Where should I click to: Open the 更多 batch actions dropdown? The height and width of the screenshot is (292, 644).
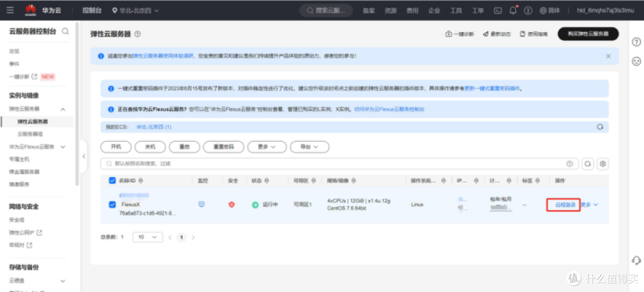(266, 147)
